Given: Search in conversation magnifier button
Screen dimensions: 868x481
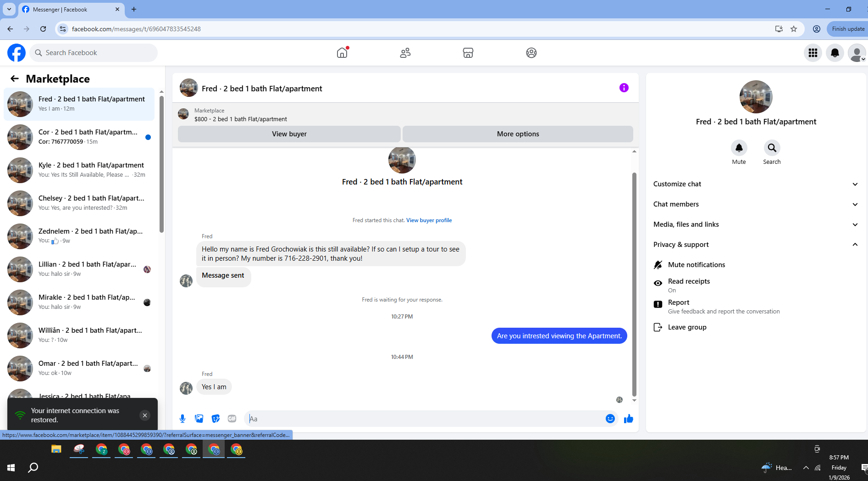Looking at the screenshot, I should click(772, 148).
